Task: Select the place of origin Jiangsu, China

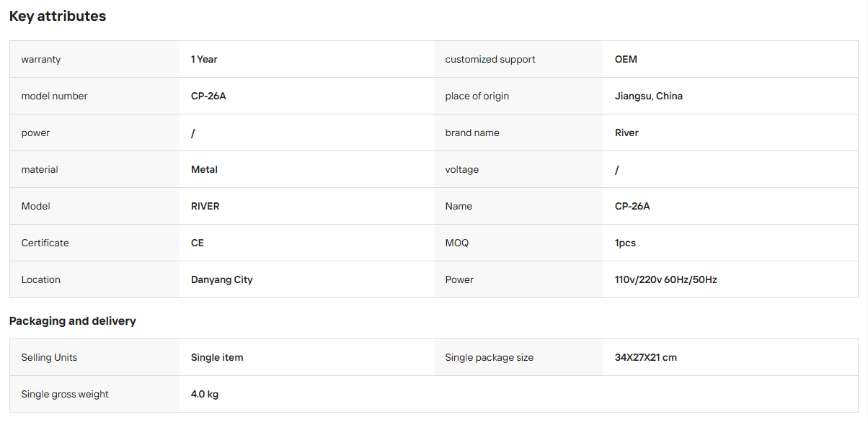Action: 649,96
